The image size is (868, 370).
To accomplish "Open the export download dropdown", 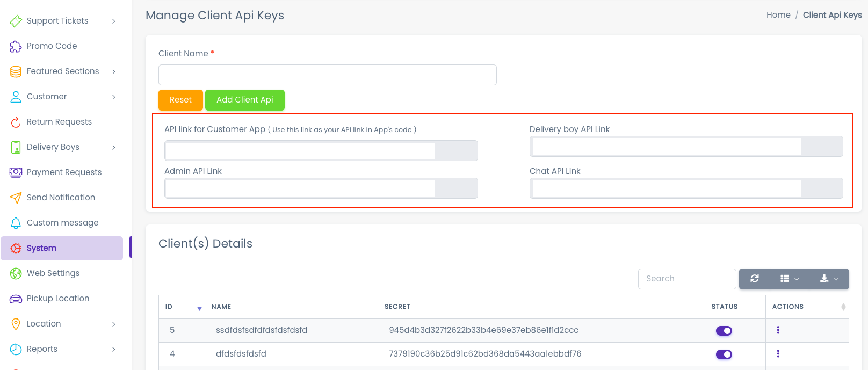I will click(829, 279).
